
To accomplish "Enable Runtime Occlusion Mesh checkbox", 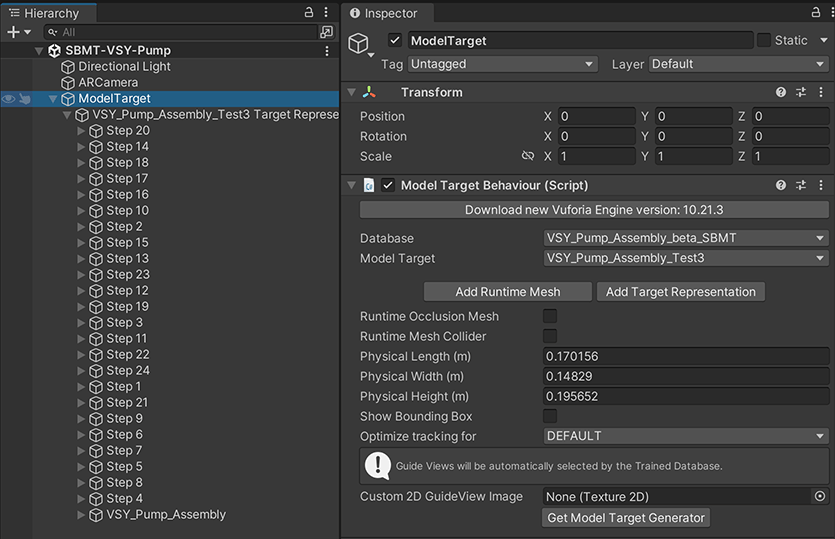I will [550, 316].
